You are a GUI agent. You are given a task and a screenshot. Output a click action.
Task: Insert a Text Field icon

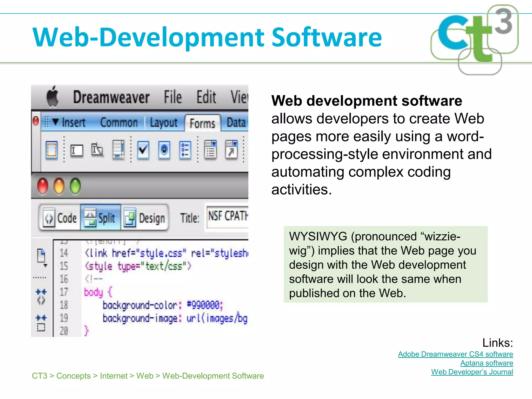(x=77, y=151)
